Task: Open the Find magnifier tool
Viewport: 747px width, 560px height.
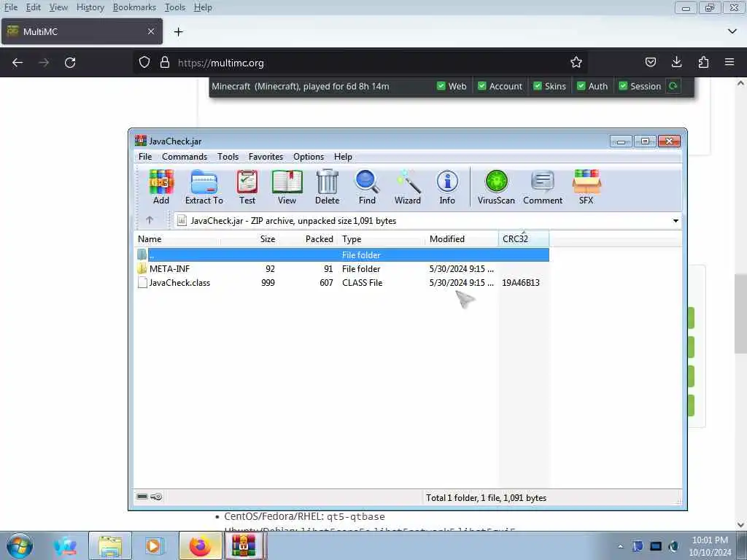Action: coord(367,187)
